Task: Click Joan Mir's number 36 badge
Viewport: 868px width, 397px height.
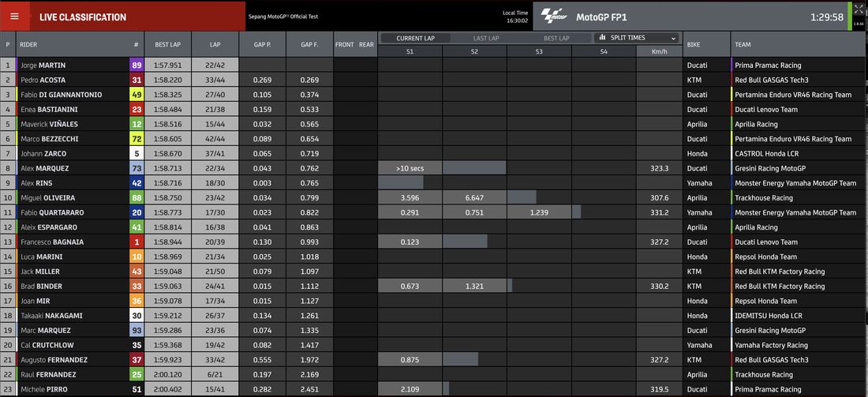Action: point(137,301)
